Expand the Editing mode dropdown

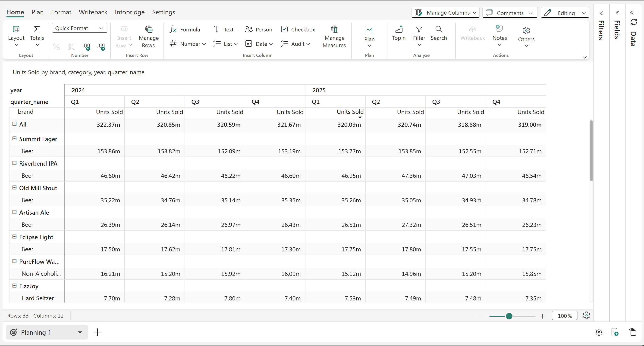[584, 13]
